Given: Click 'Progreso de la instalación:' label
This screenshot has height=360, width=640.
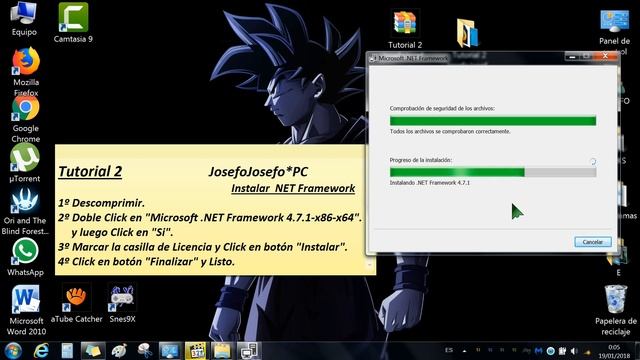Looking at the screenshot, I should [x=420, y=160].
